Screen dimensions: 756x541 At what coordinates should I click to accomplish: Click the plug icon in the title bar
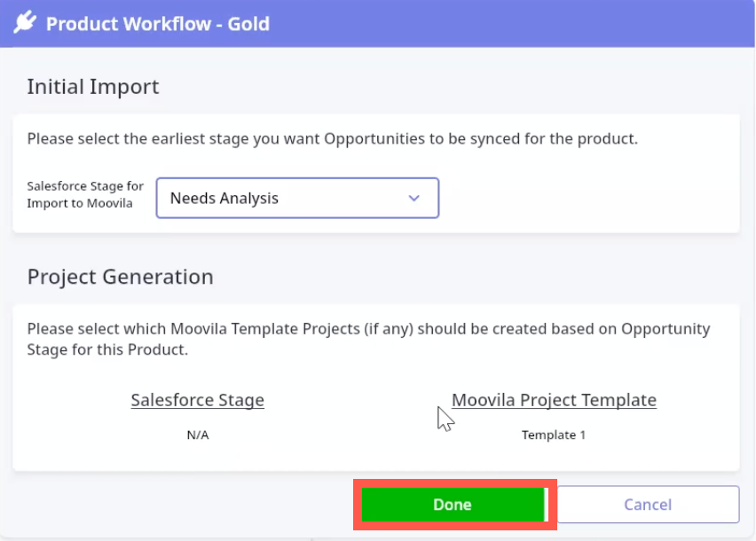coord(25,23)
